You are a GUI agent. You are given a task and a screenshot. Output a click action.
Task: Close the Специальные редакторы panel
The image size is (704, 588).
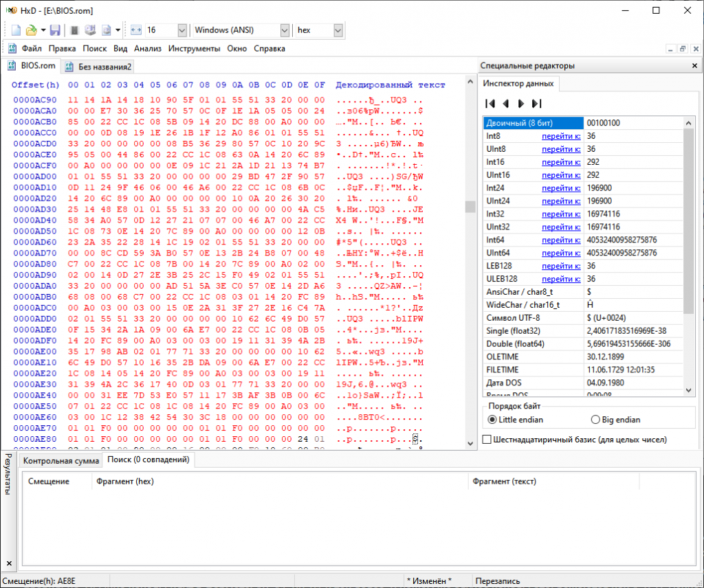(x=694, y=65)
